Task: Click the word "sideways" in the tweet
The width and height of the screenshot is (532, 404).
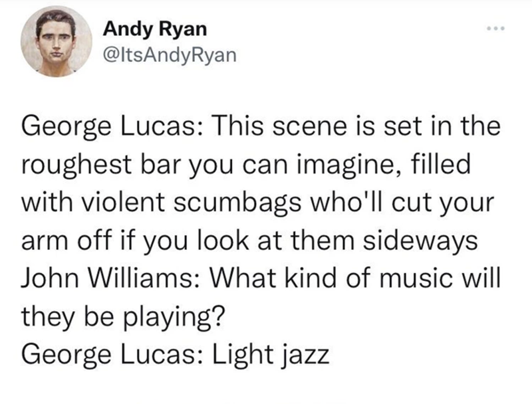Action: pyautogui.click(x=420, y=241)
